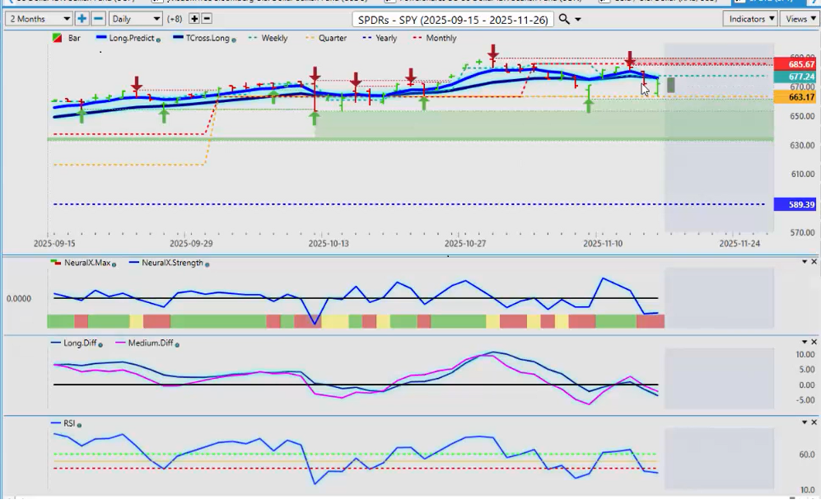Expand the arrow next to the search icon
This screenshot has height=504, width=821.
[578, 19]
